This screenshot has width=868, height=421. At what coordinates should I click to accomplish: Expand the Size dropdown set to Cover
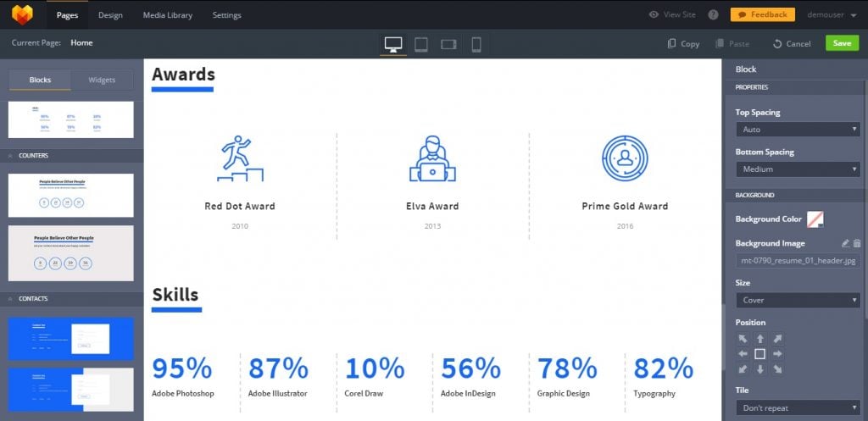point(798,300)
